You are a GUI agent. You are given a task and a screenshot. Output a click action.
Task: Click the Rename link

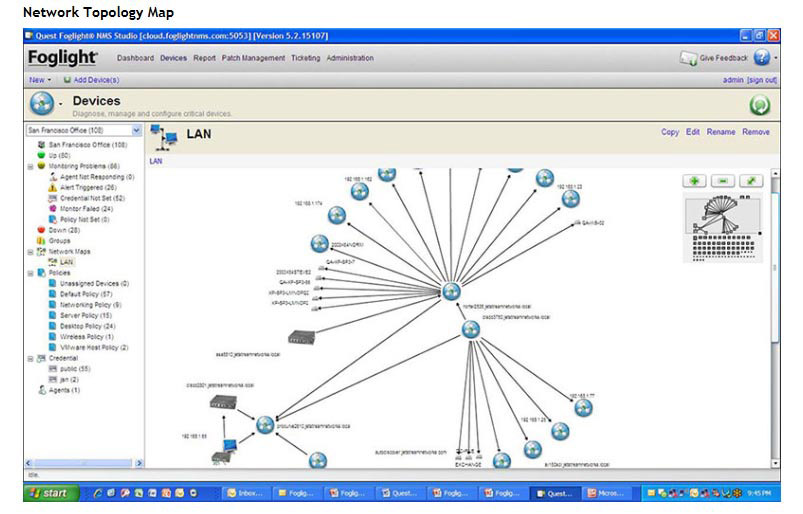[x=721, y=132]
